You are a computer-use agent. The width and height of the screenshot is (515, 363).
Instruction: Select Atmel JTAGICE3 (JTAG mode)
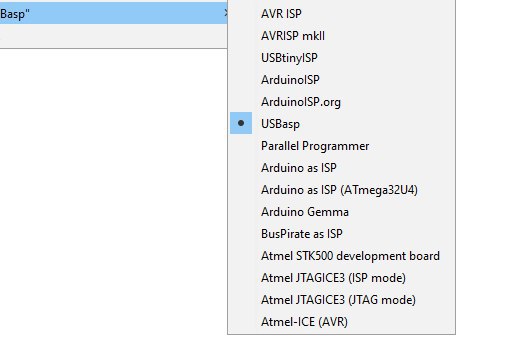click(x=341, y=300)
